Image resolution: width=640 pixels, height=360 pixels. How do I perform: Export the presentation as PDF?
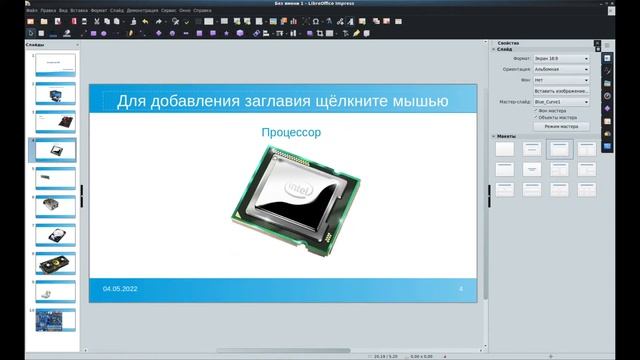(74, 21)
